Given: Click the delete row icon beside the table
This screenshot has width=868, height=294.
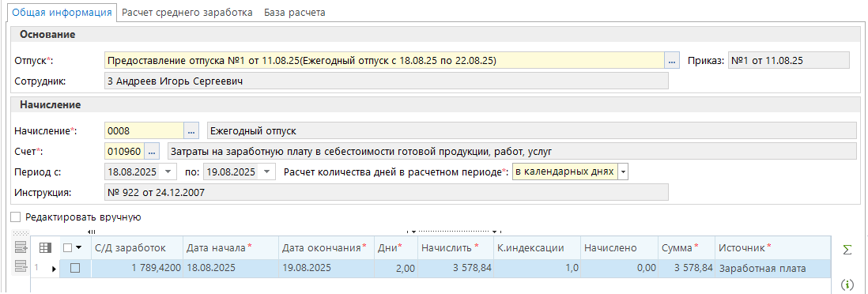Looking at the screenshot, I should (21, 266).
